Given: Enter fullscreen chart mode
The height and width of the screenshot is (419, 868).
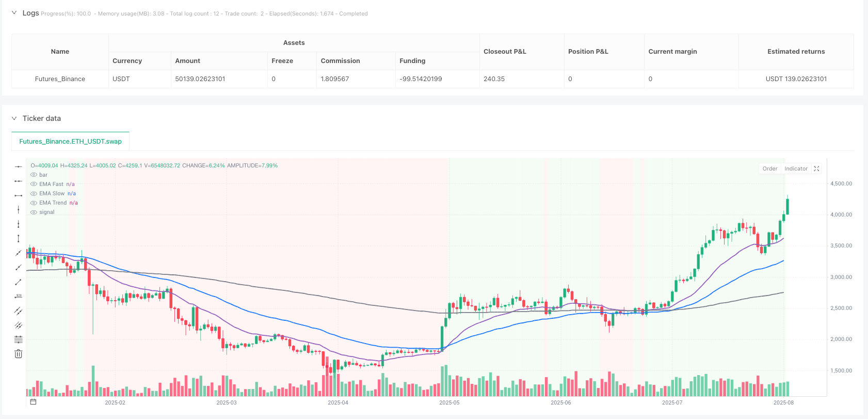Looking at the screenshot, I should coord(816,168).
